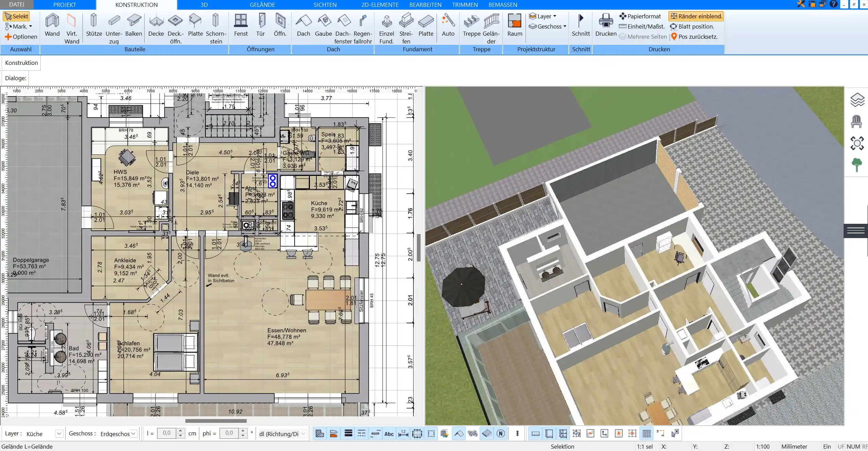
Task: Open the 2D-ELEMENTE tab
Action: click(380, 4)
